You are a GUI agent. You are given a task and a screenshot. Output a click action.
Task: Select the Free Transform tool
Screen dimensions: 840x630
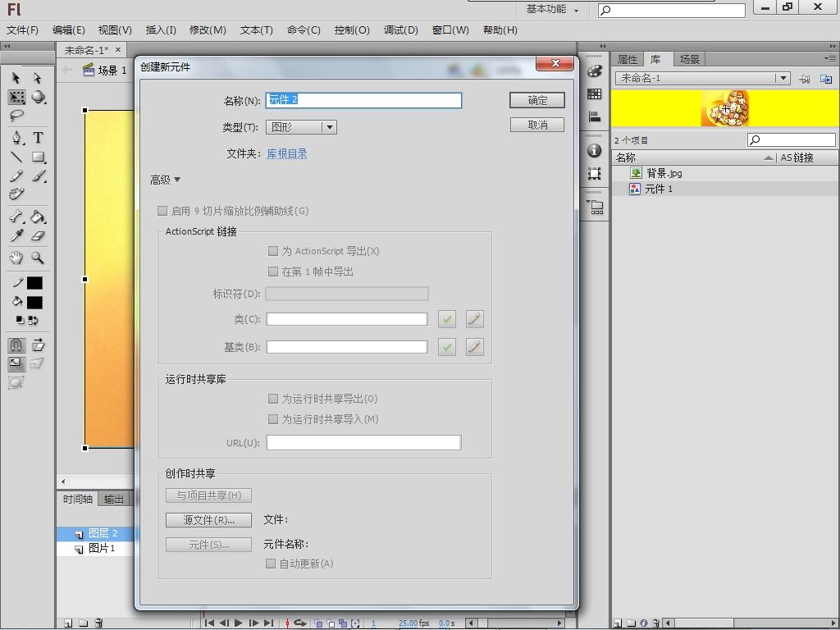tap(16, 97)
